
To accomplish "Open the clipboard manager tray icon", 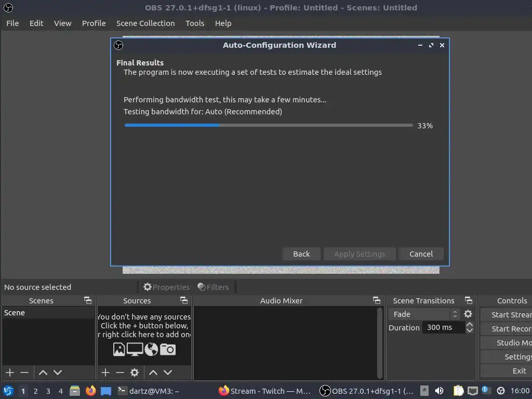I will [458, 391].
